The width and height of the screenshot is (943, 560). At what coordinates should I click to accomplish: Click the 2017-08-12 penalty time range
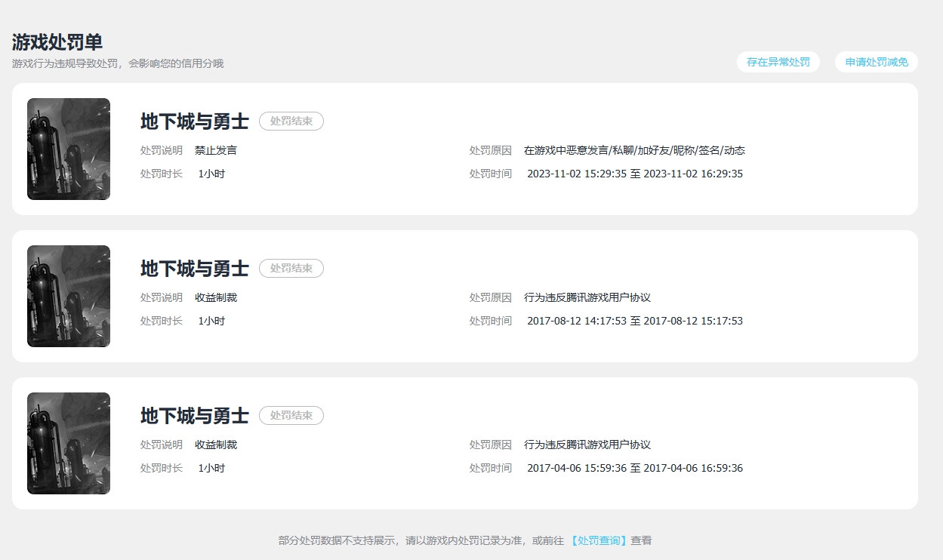(634, 321)
